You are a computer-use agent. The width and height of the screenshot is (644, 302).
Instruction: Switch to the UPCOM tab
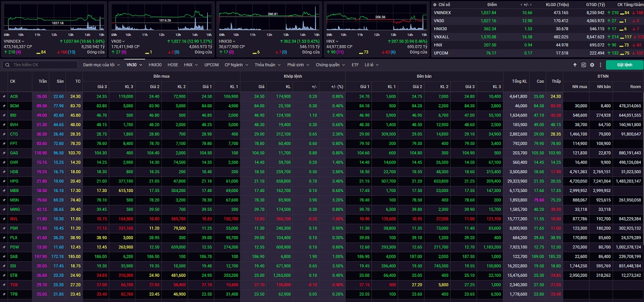pyautogui.click(x=211, y=65)
